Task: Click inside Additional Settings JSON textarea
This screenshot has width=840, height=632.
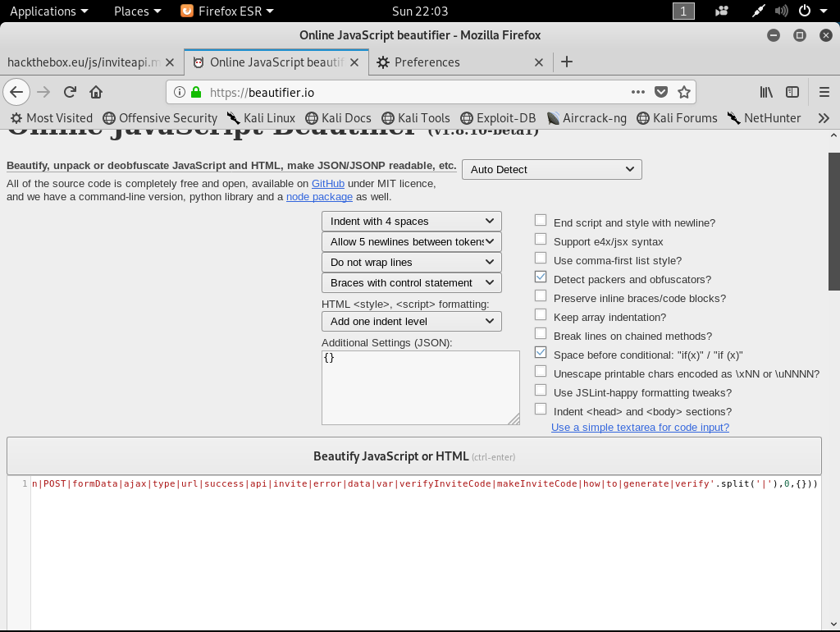Action: pyautogui.click(x=419, y=387)
